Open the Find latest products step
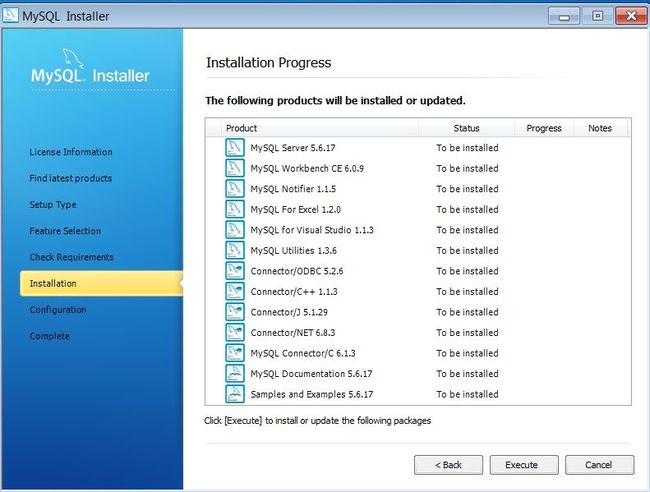The width and height of the screenshot is (650, 492). pyautogui.click(x=71, y=178)
